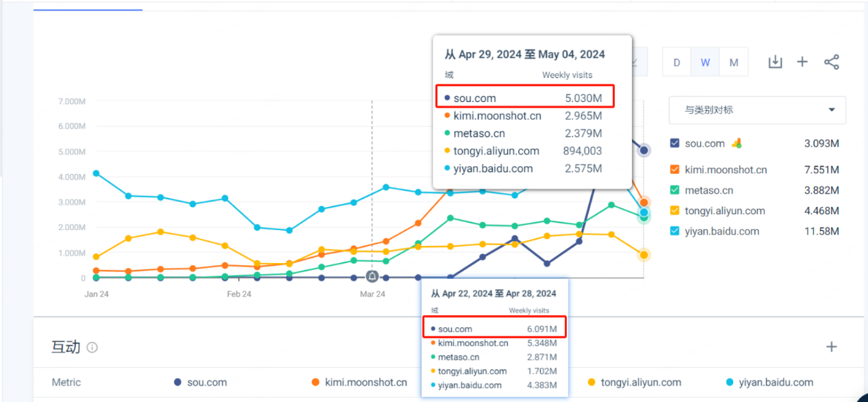This screenshot has width=868, height=402.
Task: Disable the tongyi.aliyun.com series checkbox
Action: [x=675, y=211]
